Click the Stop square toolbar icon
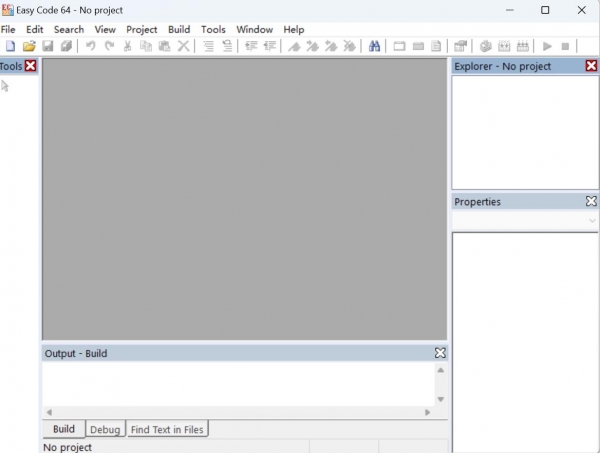The width and height of the screenshot is (600, 453). tap(566, 46)
